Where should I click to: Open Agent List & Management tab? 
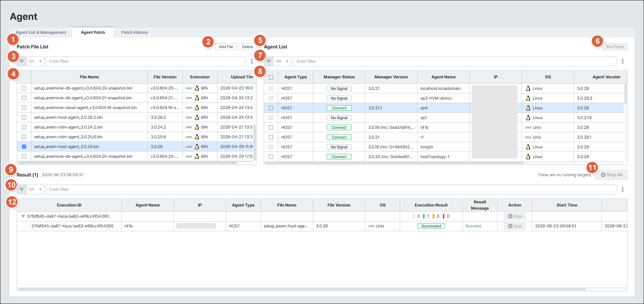[41, 32]
